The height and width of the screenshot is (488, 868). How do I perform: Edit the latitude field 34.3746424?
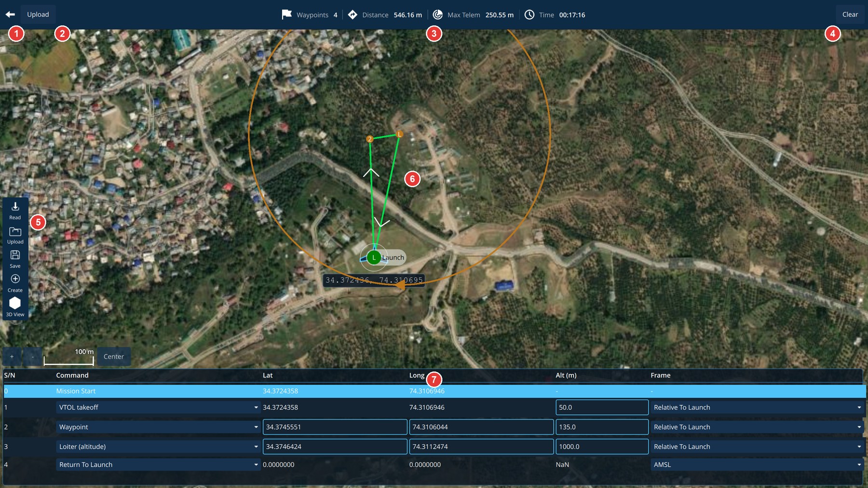pos(335,447)
